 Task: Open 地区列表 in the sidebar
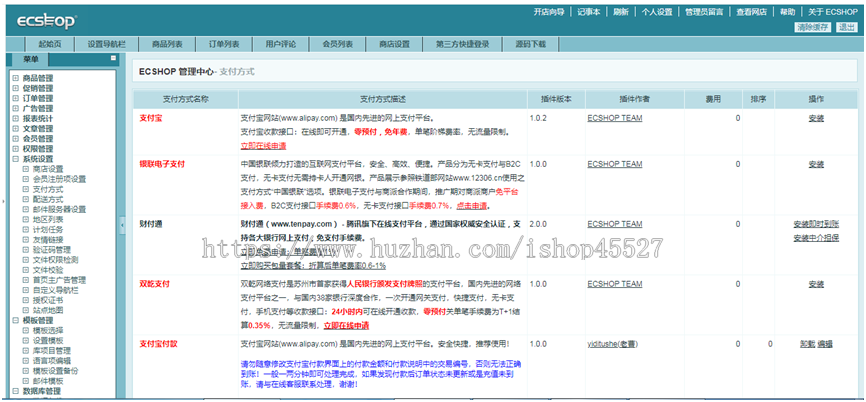pyautogui.click(x=48, y=219)
